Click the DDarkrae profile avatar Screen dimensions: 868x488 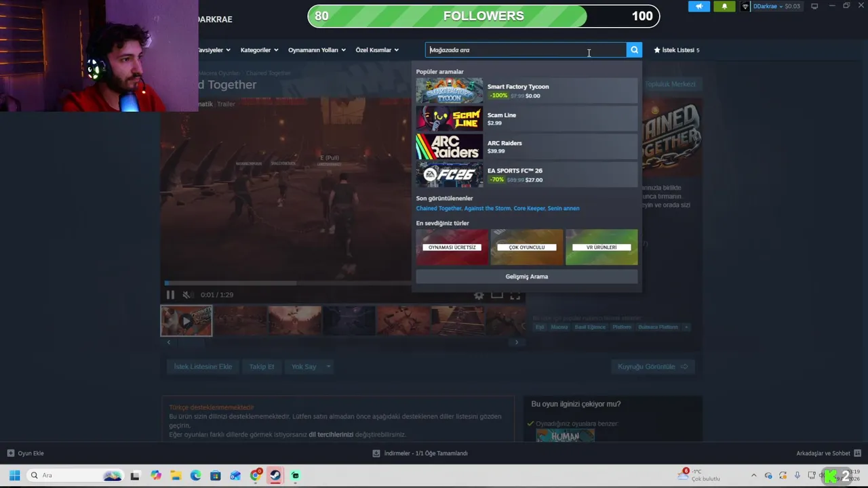[x=746, y=6]
